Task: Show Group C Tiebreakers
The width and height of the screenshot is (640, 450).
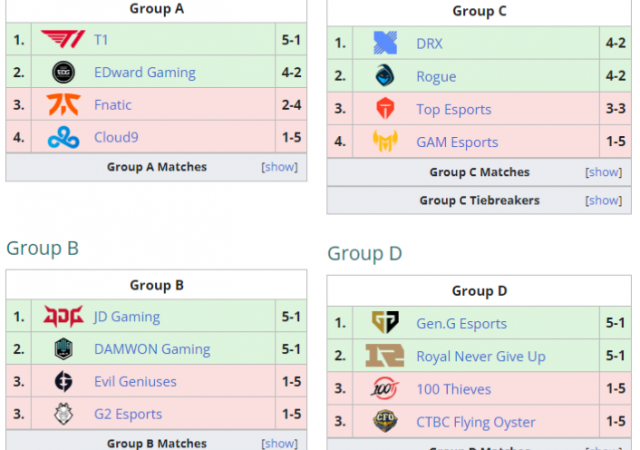Action: tap(603, 200)
